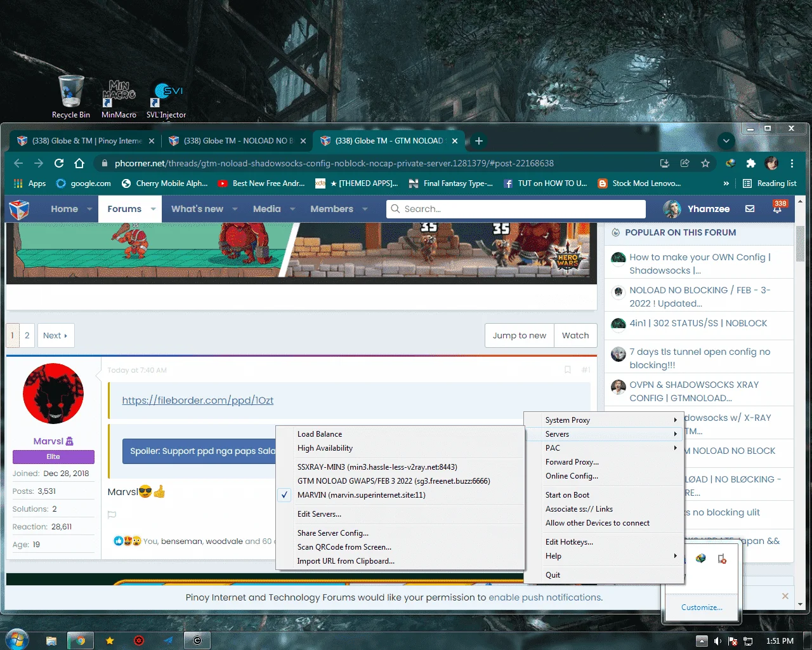
Task: Expand the Forums navigation dropdown arrow
Action: tap(153, 209)
